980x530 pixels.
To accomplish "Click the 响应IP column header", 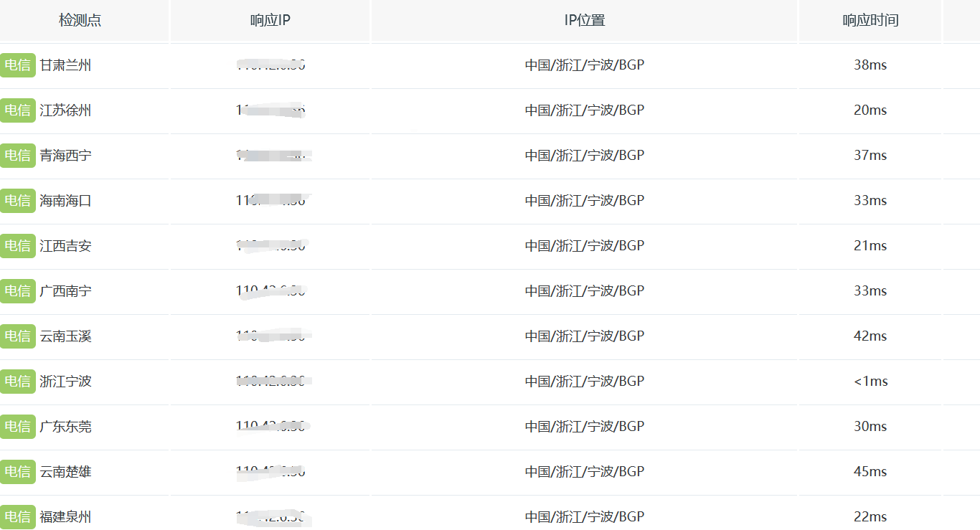I will (270, 20).
